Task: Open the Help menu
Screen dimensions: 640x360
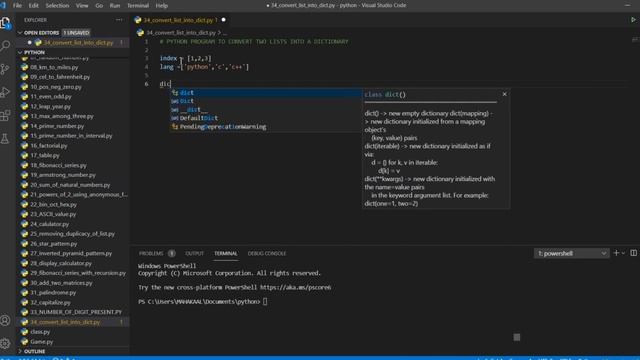Action: coord(162,6)
